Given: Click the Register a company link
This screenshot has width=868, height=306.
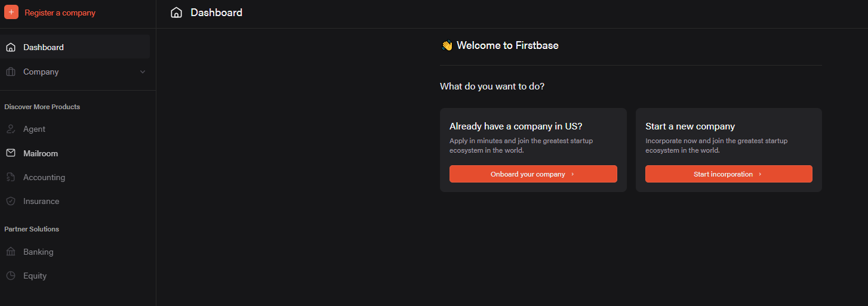Looking at the screenshot, I should pyautogui.click(x=60, y=13).
